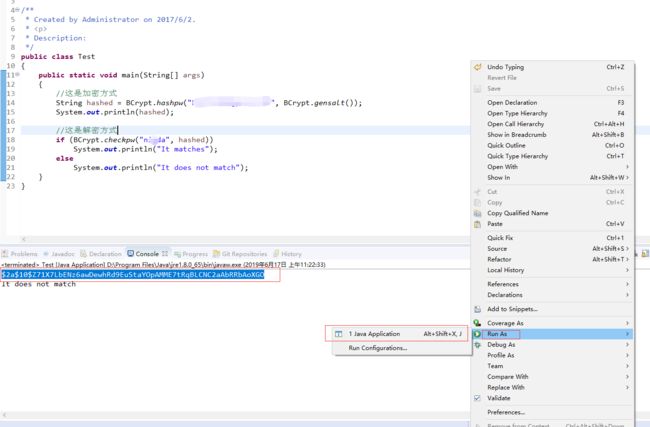Open the Debug As submenu

tap(553, 345)
